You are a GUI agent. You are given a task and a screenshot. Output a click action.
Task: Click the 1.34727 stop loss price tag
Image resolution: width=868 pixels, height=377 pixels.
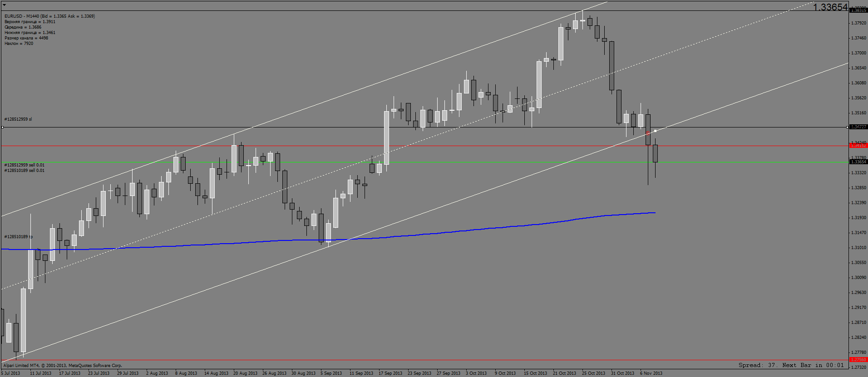[x=858, y=127]
